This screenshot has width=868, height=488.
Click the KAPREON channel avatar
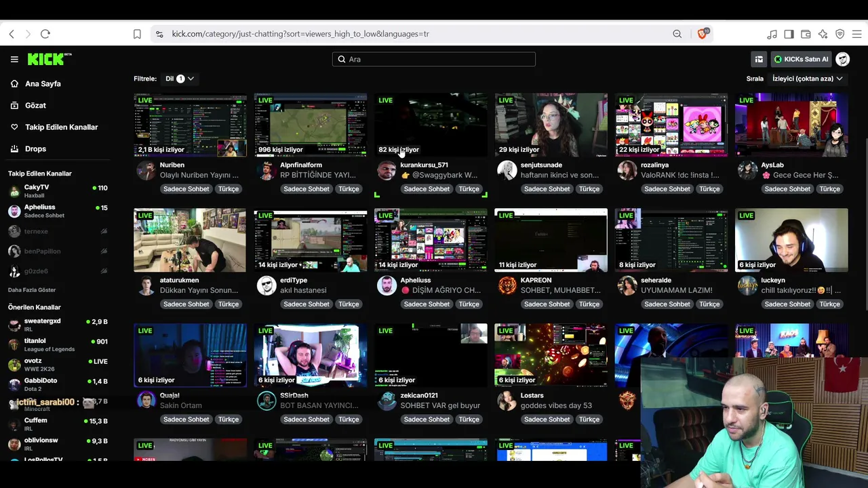(507, 285)
